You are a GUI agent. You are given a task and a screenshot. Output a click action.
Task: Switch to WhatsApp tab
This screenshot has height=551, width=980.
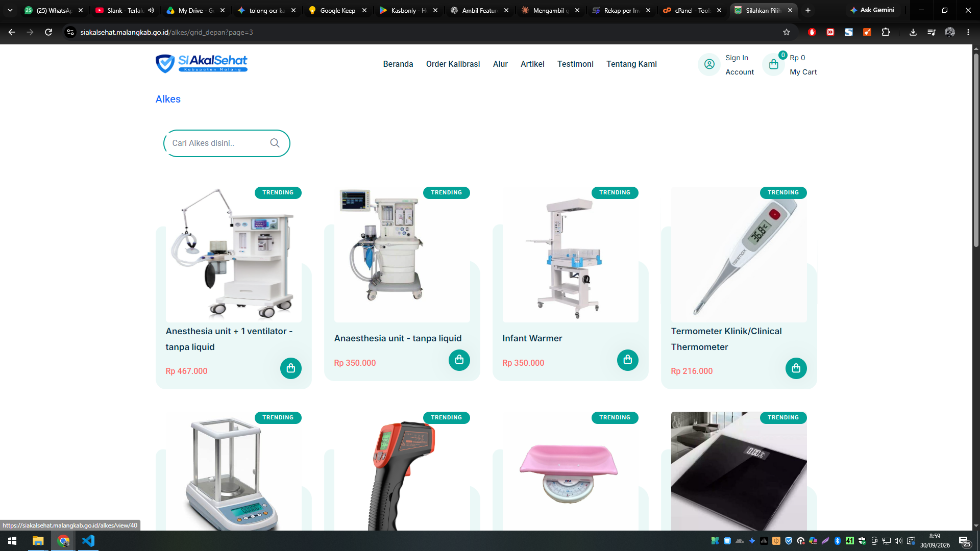point(53,10)
